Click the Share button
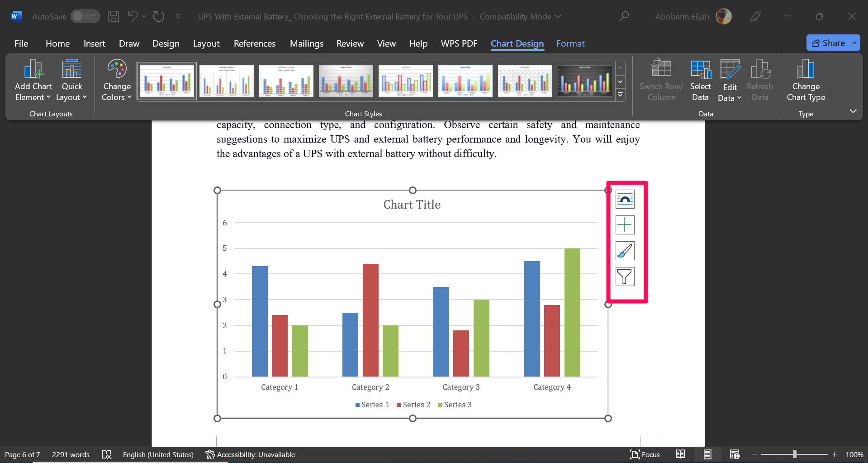This screenshot has width=868, height=463. (832, 43)
